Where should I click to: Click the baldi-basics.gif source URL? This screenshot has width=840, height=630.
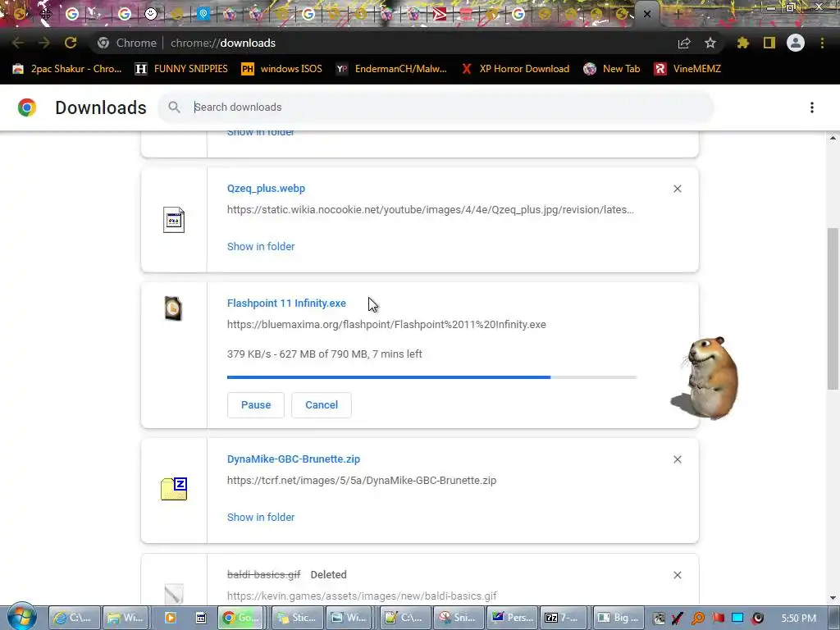tap(362, 596)
